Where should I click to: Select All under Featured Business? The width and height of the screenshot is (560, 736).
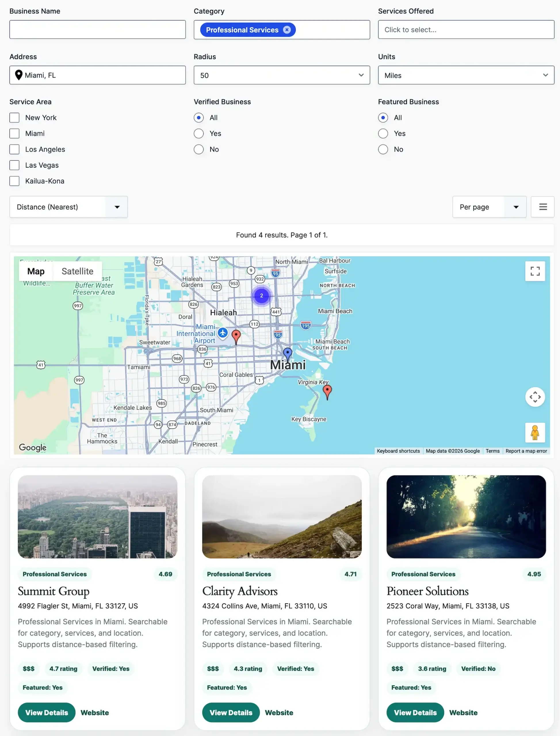click(383, 118)
